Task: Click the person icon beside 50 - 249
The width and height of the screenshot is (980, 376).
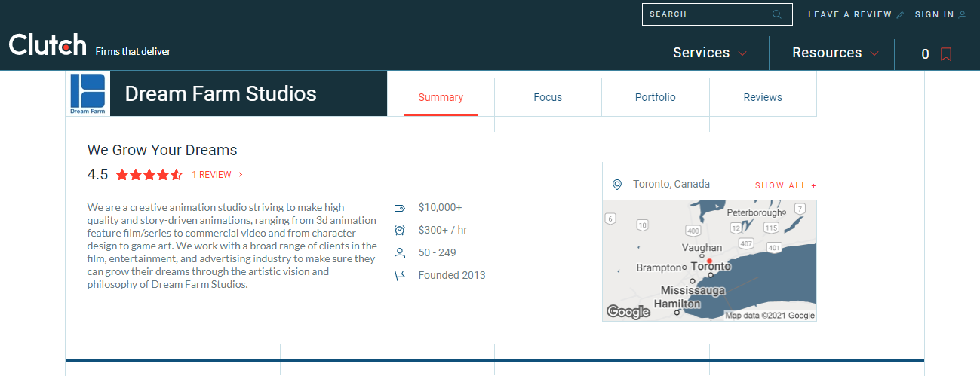Action: [400, 253]
